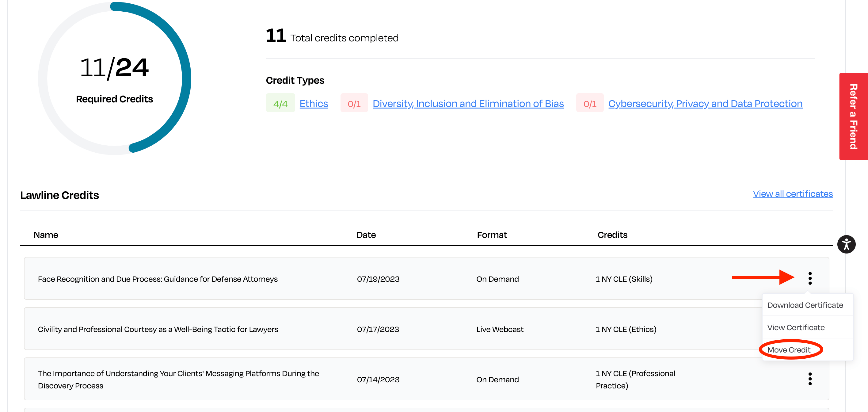868x412 pixels.
Task: Click the Name column header
Action: [x=45, y=235]
